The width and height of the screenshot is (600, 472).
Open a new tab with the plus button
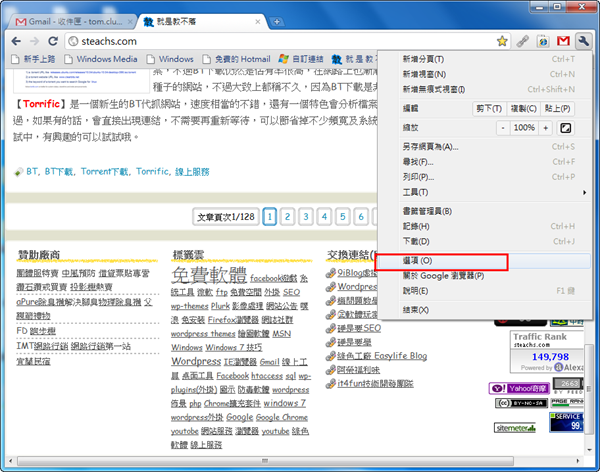277,22
